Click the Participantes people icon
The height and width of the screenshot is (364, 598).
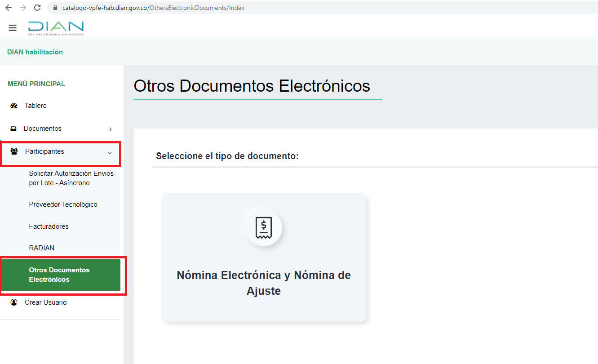coord(14,151)
